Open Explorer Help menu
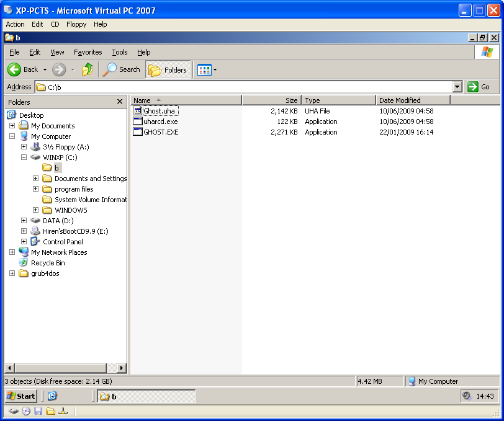Viewport: 504px width, 421px height. coord(143,52)
